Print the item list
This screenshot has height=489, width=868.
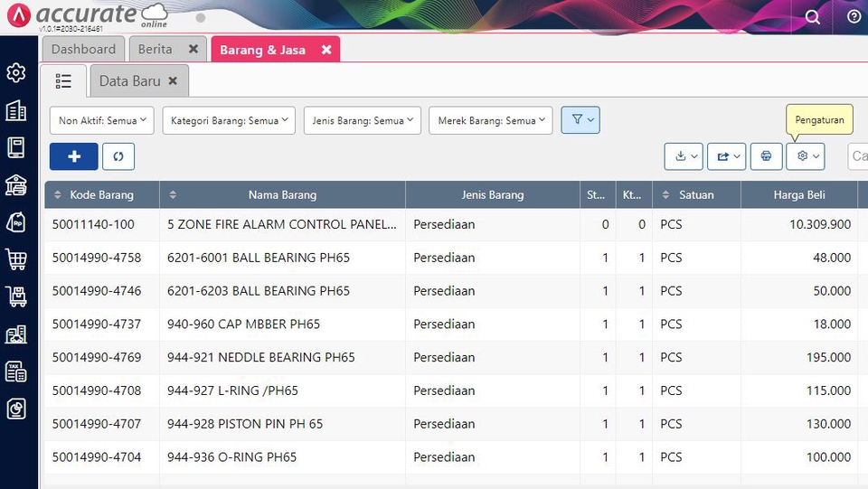tap(766, 156)
